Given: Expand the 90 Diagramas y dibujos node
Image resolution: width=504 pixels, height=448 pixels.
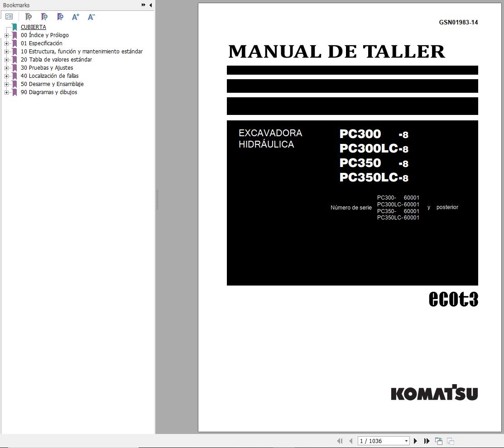Looking at the screenshot, I should pyautogui.click(x=6, y=92).
